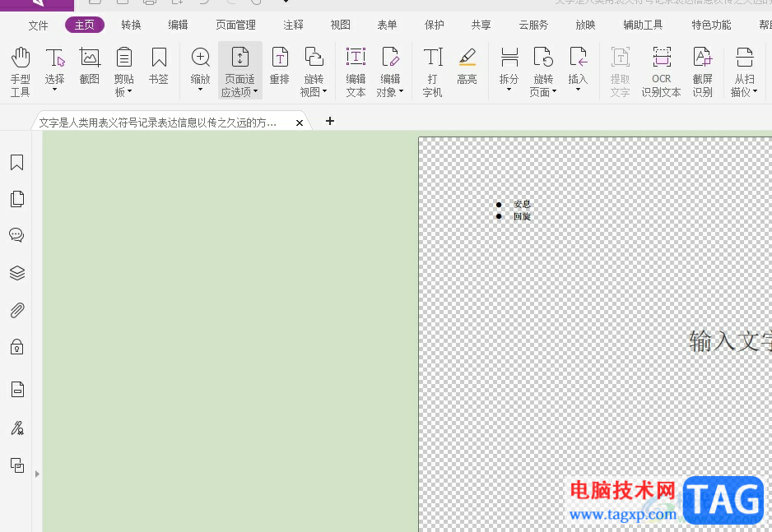772x532 pixels.
Task: Open the sidebar copy-pages panel icon at the bottom
Action: click(17, 465)
